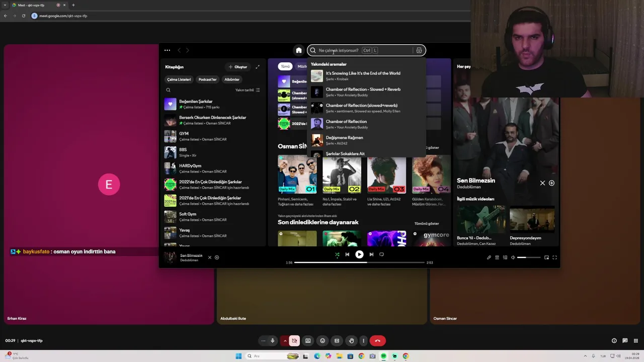644x362 pixels.
Task: Add song via plus icon in now-playing panel
Action: pyautogui.click(x=551, y=183)
